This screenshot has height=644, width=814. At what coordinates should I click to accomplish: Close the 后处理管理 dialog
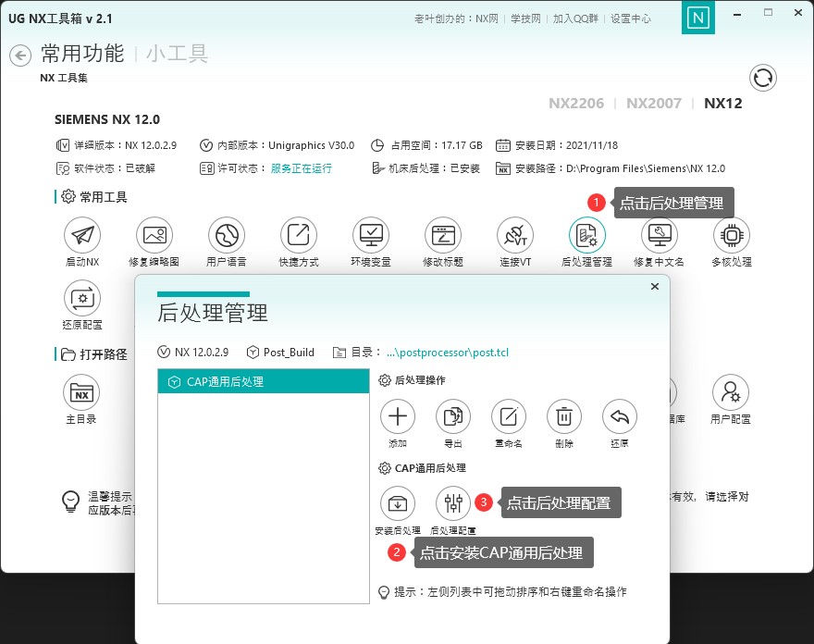click(x=655, y=287)
